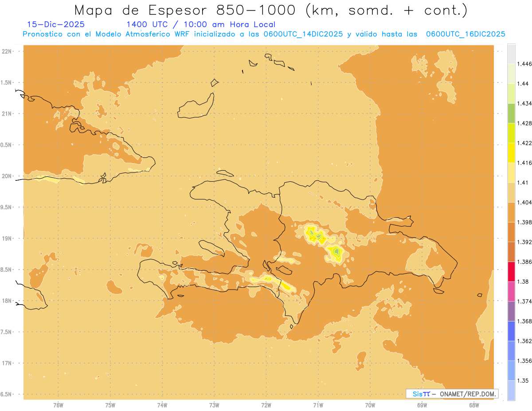Screen dimensions: 532x411
Task: Click the 72W longitude label
Action: pyautogui.click(x=266, y=405)
